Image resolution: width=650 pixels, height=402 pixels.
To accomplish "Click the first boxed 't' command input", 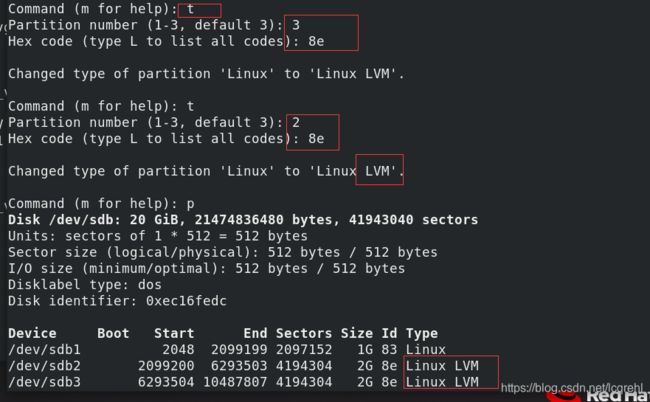I will click(x=199, y=10).
